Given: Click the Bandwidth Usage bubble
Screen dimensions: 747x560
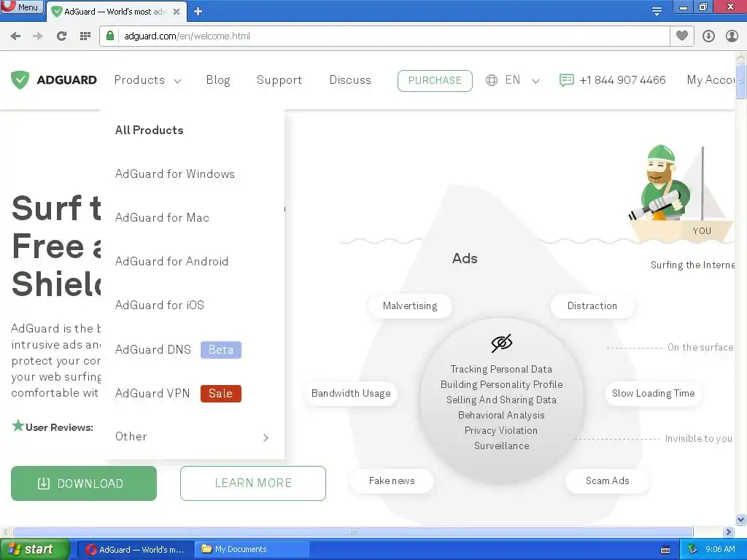Looking at the screenshot, I should 351,393.
